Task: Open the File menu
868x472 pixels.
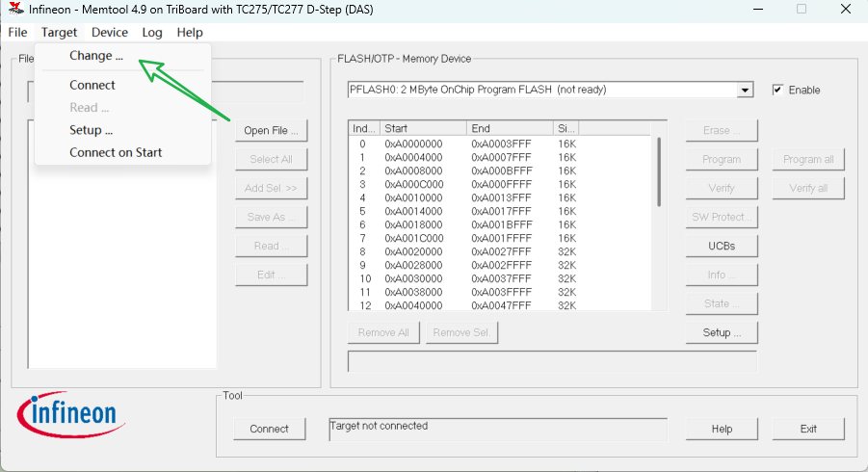Action: 17,32
